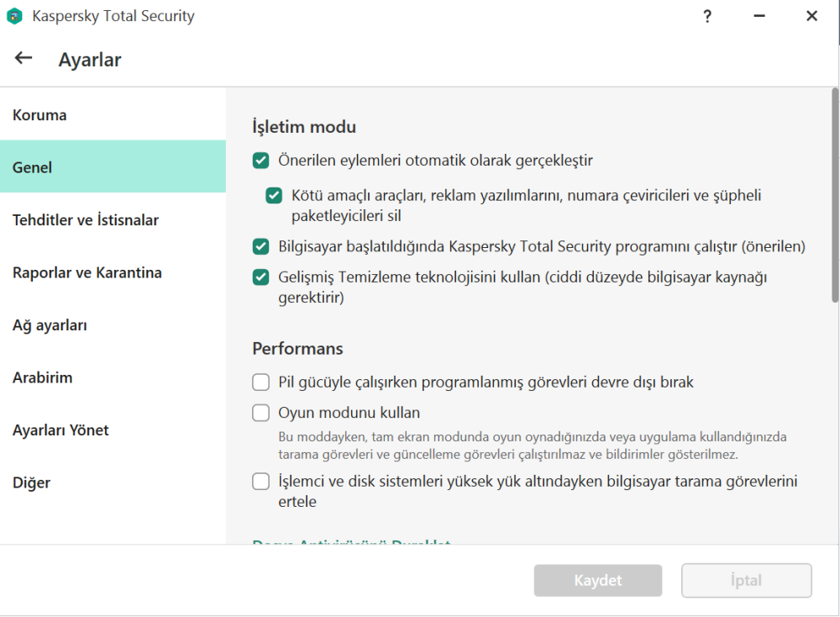Disable Gelişmiş Temizleme teknolojisini kullan

coord(261,277)
